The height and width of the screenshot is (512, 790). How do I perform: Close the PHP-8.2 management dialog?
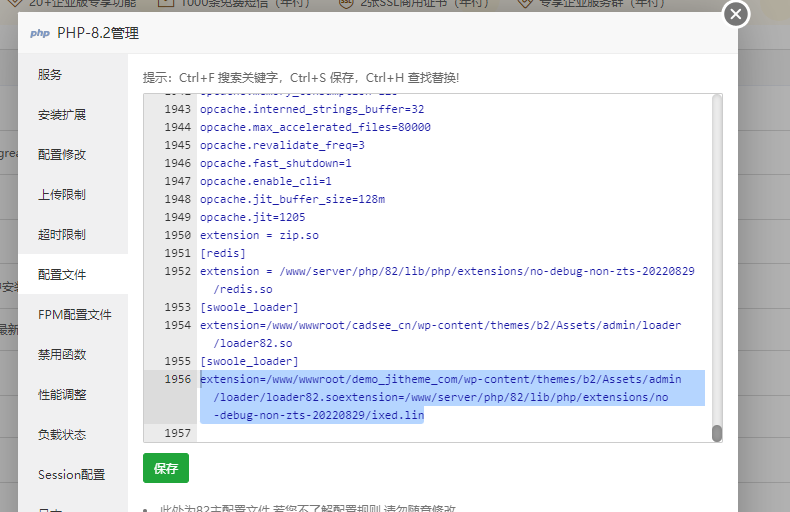736,14
